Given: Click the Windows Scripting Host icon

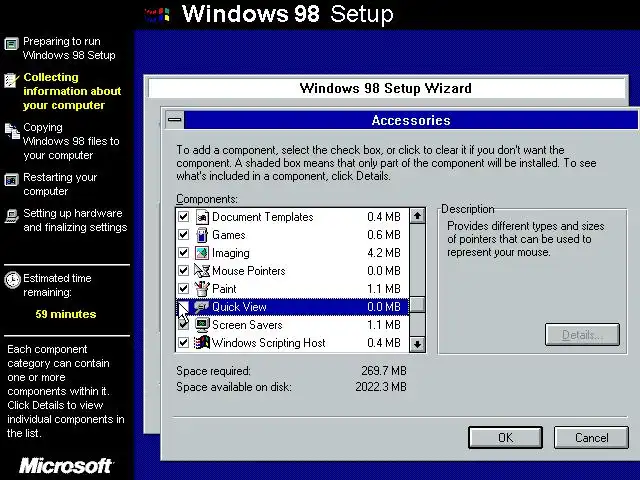Looking at the screenshot, I should coord(202,342).
